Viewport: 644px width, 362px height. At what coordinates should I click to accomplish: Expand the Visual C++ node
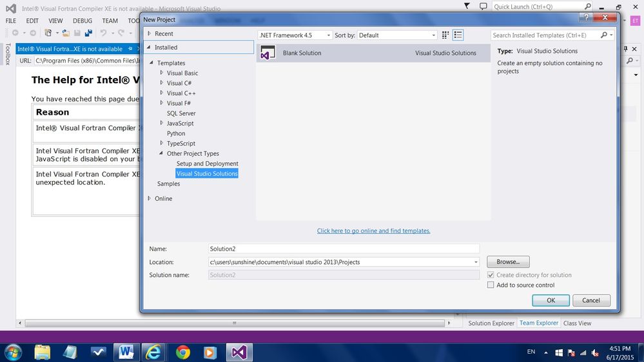click(x=161, y=93)
